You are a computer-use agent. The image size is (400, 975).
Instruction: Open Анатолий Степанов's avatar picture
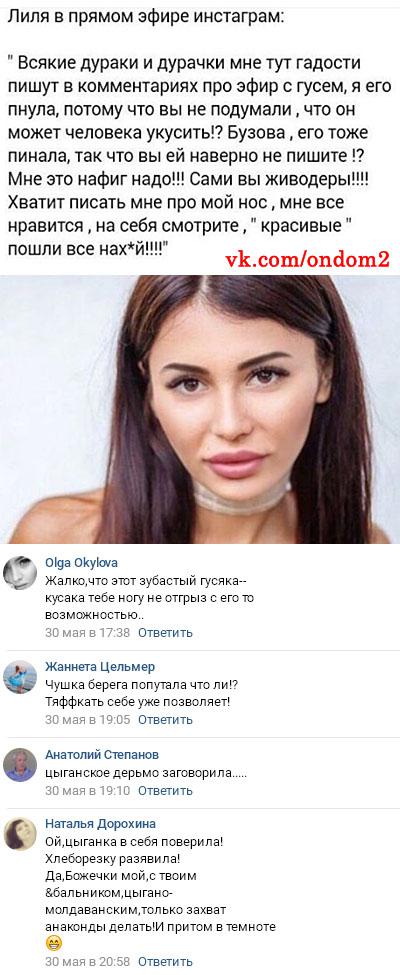point(19,764)
